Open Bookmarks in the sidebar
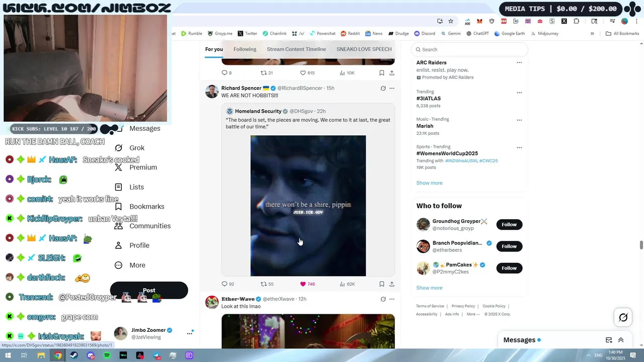The height and width of the screenshot is (362, 644). [139, 207]
